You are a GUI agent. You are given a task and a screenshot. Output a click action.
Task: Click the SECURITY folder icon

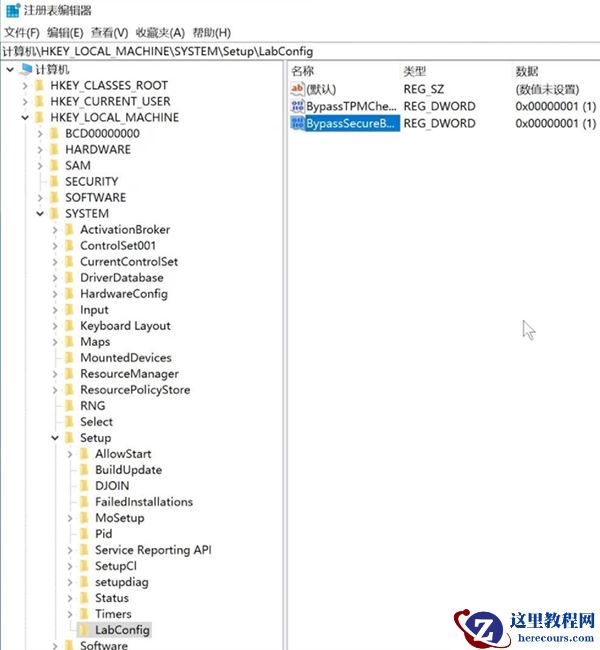pyautogui.click(x=54, y=182)
